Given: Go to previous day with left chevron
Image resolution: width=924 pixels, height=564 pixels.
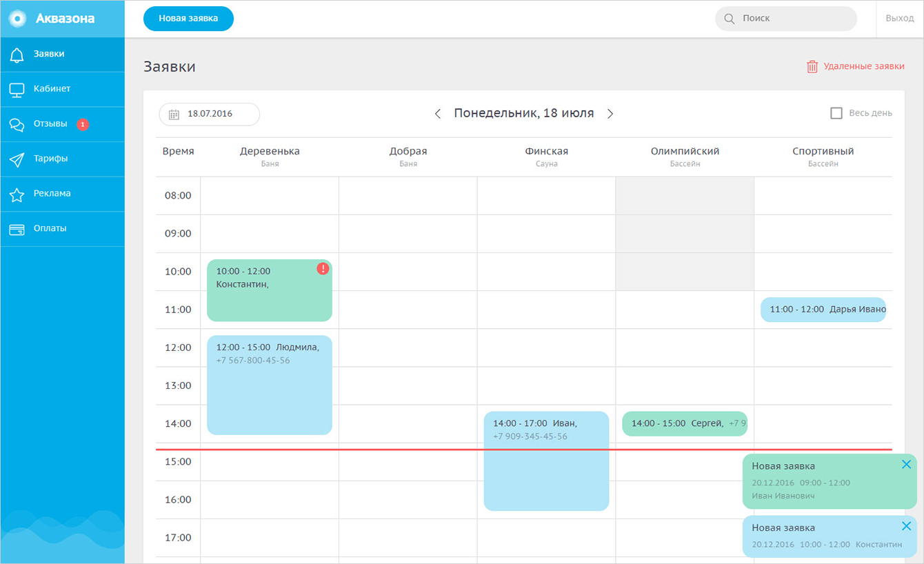Looking at the screenshot, I should point(437,114).
